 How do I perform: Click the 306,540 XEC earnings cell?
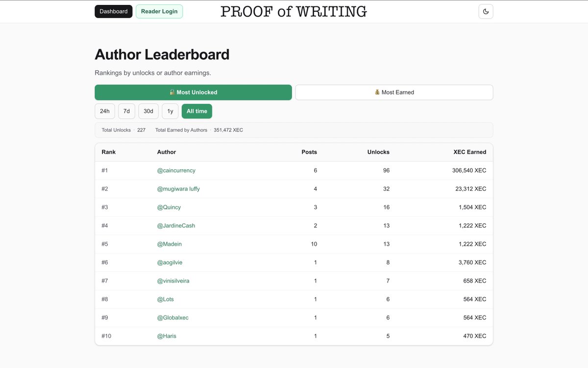tap(469, 170)
